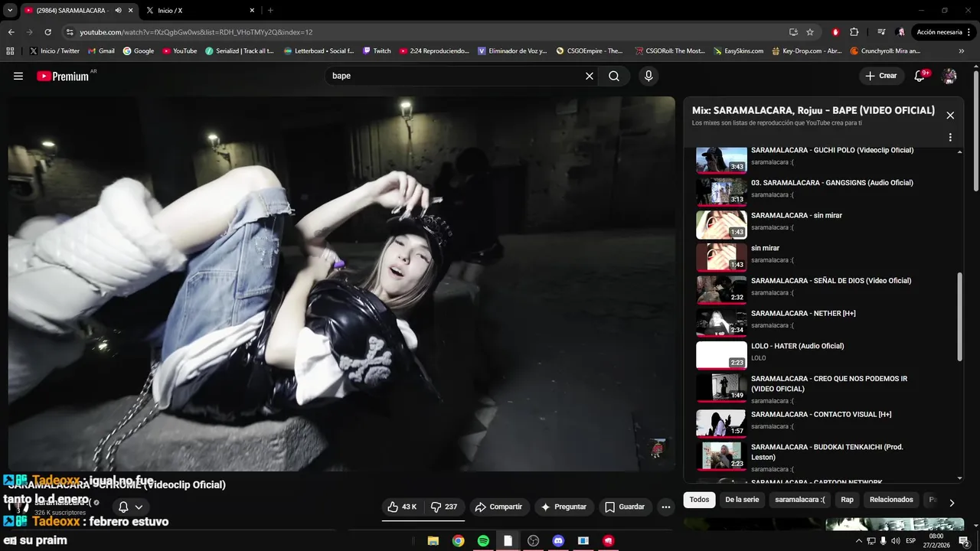Select the saramalacara :( chip
The image size is (980, 551).
tap(800, 500)
